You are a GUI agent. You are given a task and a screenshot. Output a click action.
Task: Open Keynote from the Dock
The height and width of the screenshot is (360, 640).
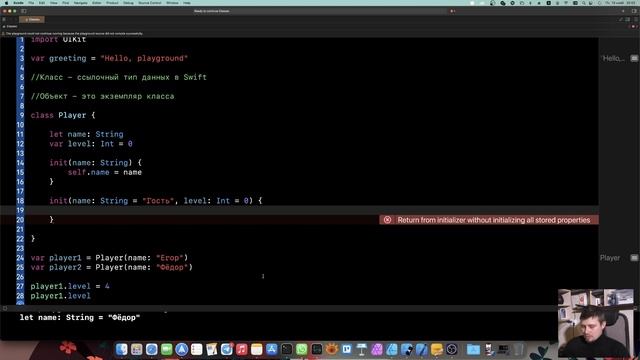click(x=362, y=349)
